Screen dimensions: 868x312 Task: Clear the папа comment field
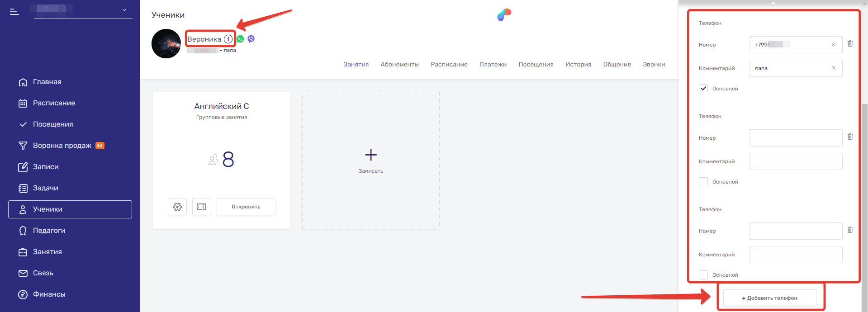833,68
